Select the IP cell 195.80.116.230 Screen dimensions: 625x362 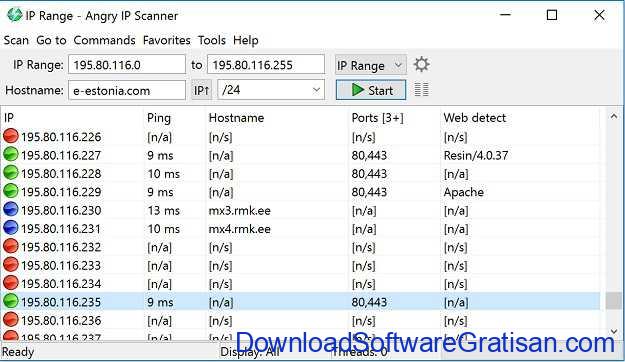61,210
